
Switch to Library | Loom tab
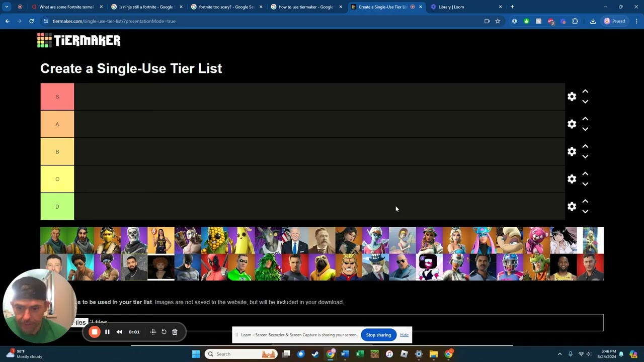pyautogui.click(x=465, y=7)
